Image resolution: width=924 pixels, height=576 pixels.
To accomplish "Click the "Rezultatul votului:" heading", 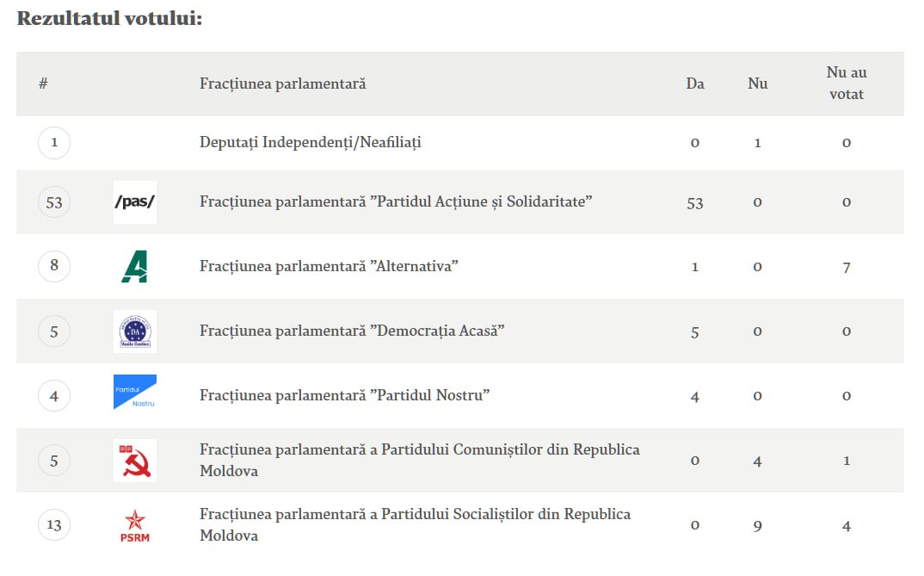I will pyautogui.click(x=109, y=18).
